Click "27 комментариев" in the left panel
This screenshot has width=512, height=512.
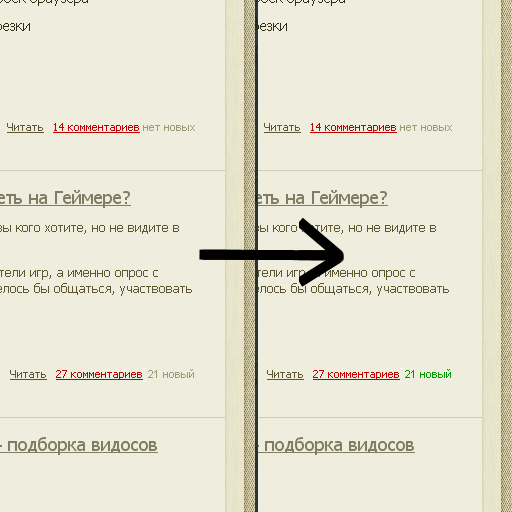coord(99,374)
